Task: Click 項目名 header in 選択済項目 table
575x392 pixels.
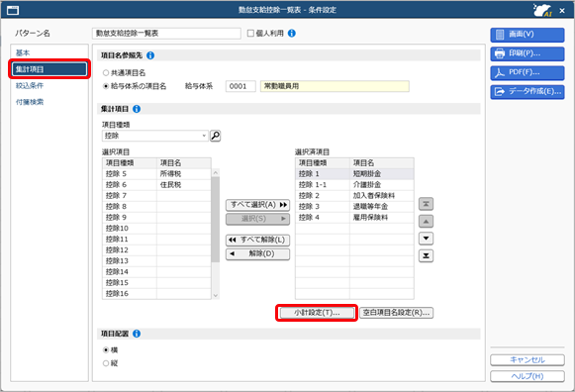Action: pyautogui.click(x=382, y=163)
